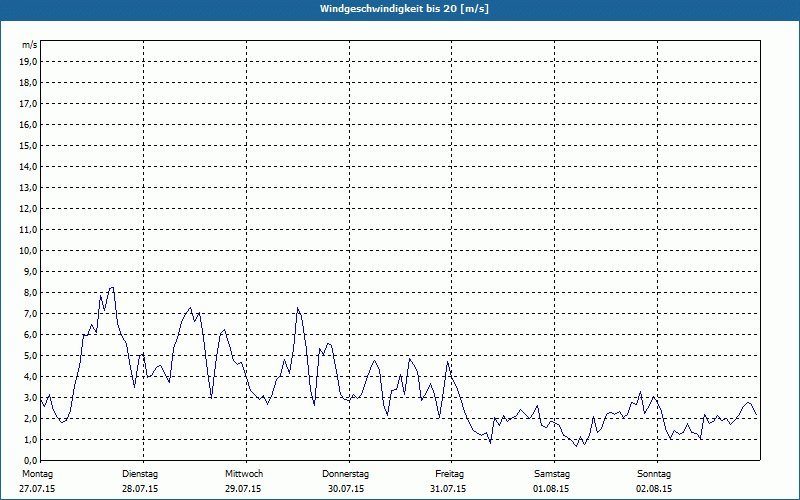The image size is (800, 500).
Task: Click the 16,0 y-axis value
Action: click(28, 124)
